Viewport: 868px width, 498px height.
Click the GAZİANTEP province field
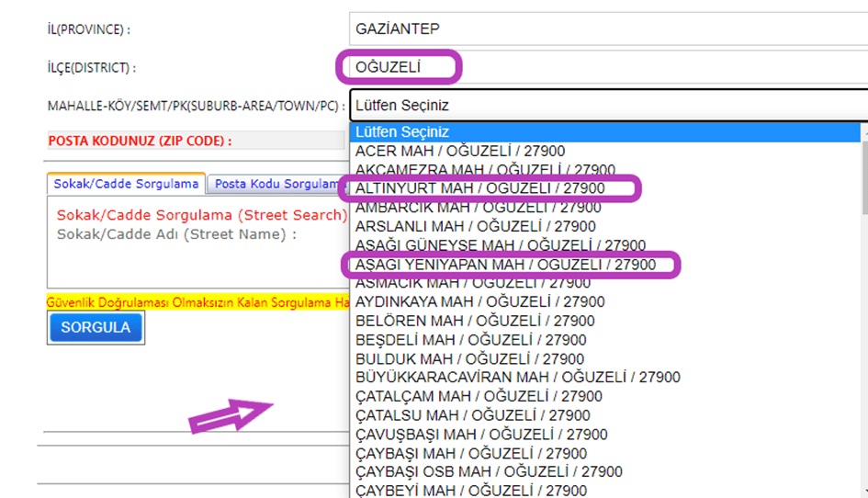606,28
